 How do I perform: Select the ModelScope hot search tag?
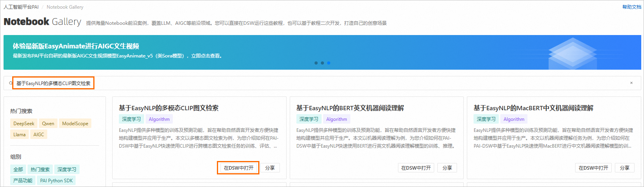coord(75,123)
